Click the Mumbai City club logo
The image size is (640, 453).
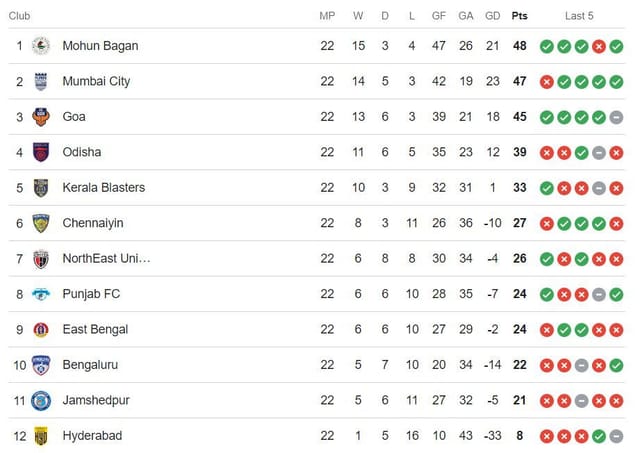(41, 81)
